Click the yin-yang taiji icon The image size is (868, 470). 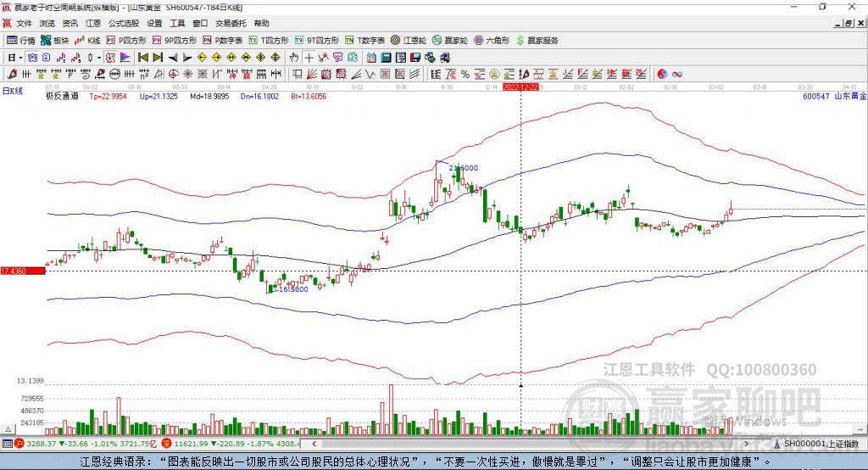[662, 75]
